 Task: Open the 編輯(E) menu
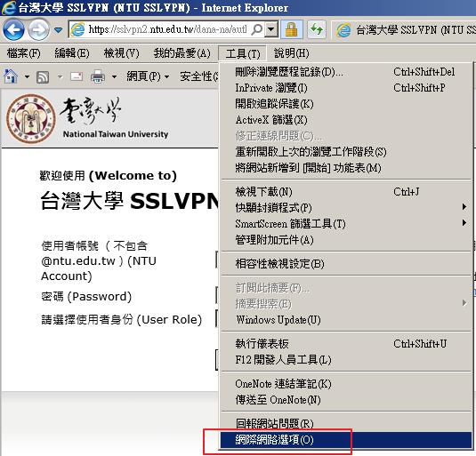pos(72,53)
